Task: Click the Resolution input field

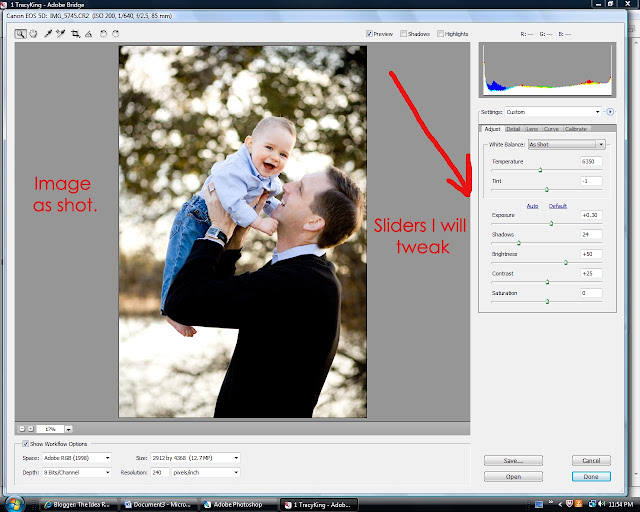Action: [160, 472]
